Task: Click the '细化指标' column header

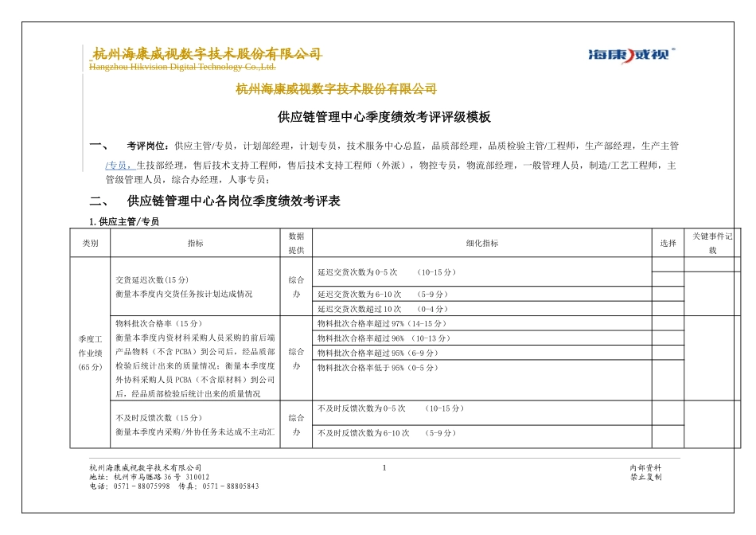Action: click(482, 243)
